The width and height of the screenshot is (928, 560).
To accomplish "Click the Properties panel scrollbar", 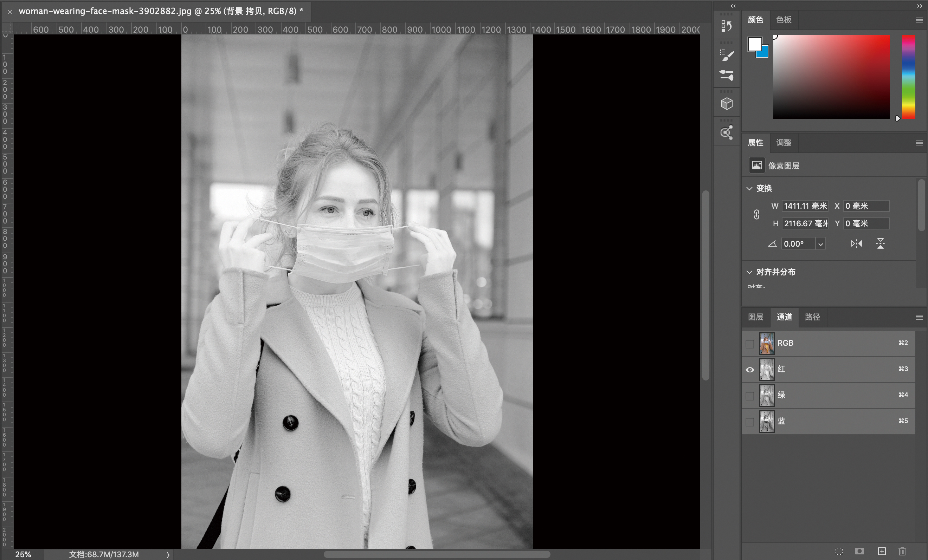I will pyautogui.click(x=921, y=205).
